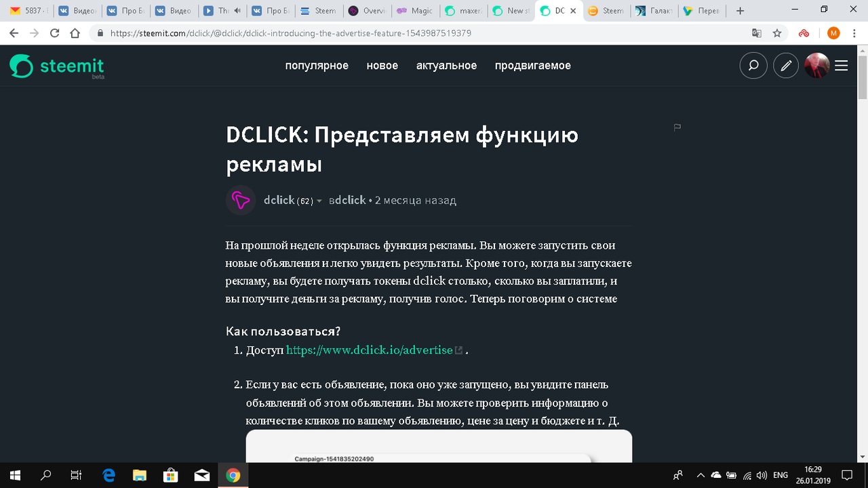Viewport: 868px width, 488px height.
Task: Go to the популярное section
Action: [x=317, y=66]
